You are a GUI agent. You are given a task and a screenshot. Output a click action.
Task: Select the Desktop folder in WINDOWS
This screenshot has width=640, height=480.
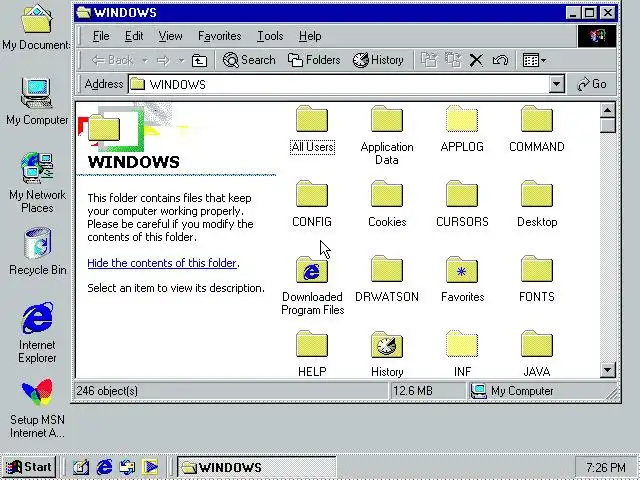pos(537,204)
